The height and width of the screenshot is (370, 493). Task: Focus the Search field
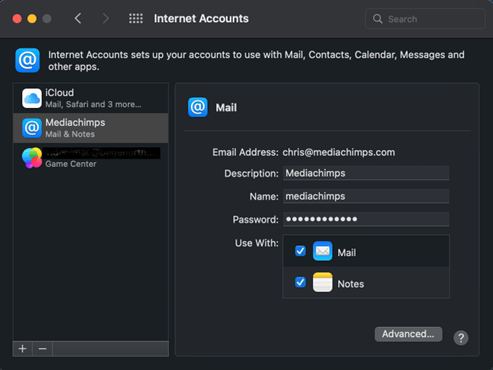click(425, 19)
